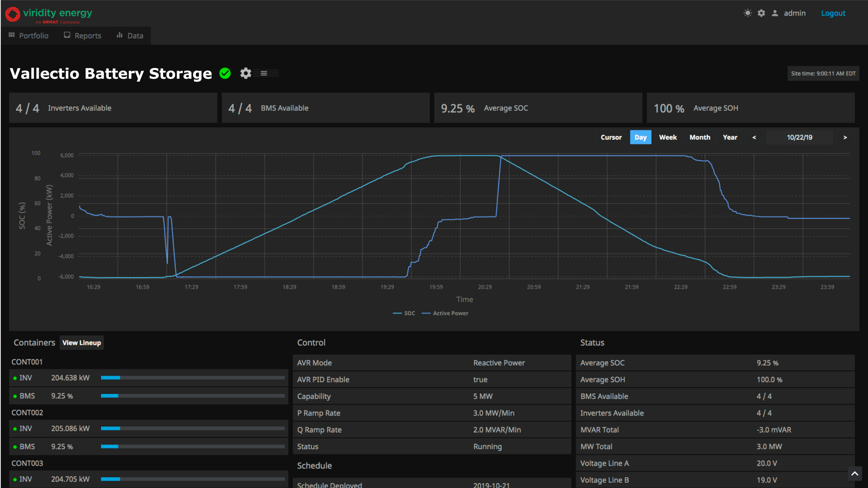This screenshot has width=868, height=488.
Task: Go to next date with right arrow
Action: pyautogui.click(x=845, y=137)
